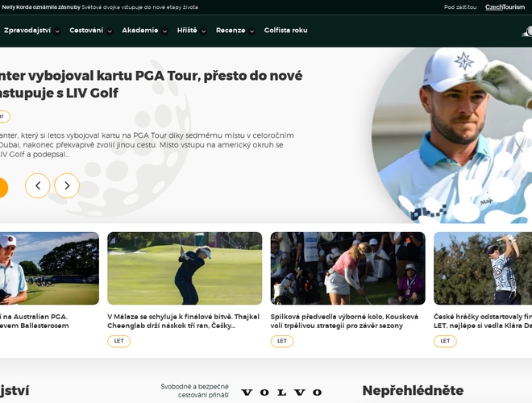Expand the Hřiště submenu chevron
This screenshot has width=532, height=403.
point(203,31)
